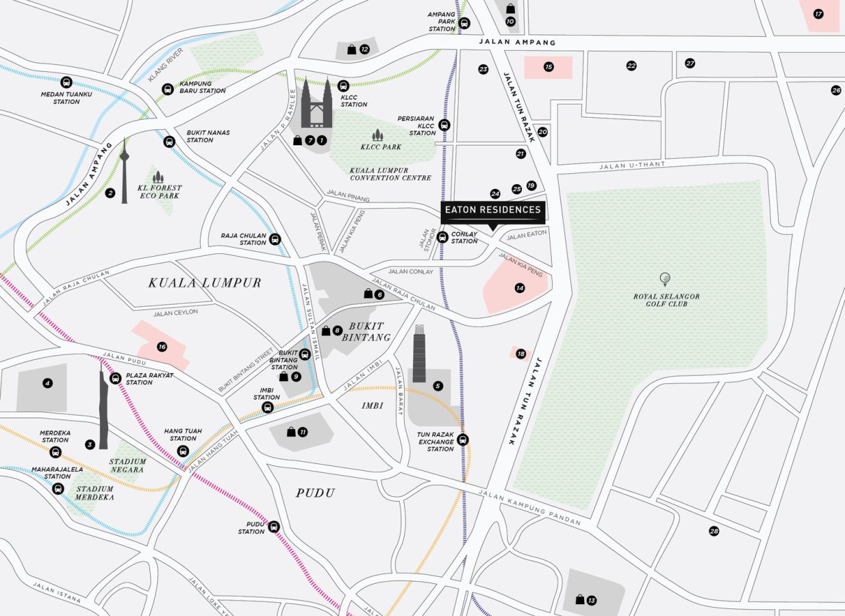This screenshot has height=616, width=845.
Task: Select Tun Razak Exchange Station icon
Action: pyautogui.click(x=464, y=439)
